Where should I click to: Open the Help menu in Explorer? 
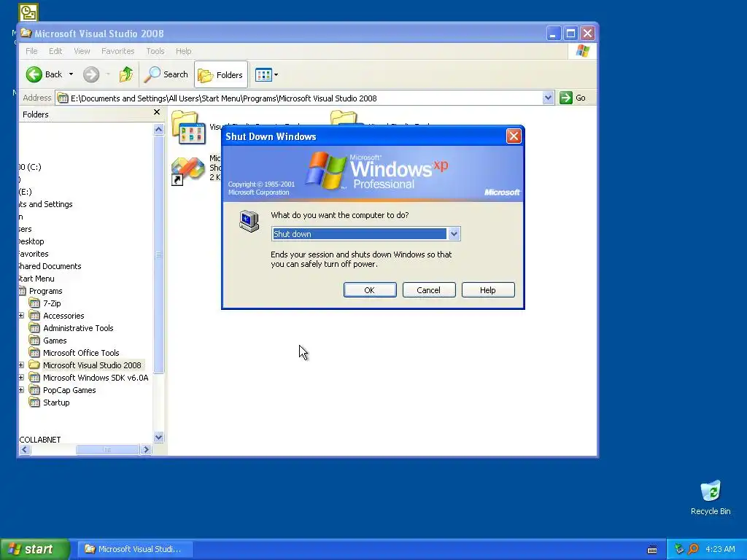[x=183, y=51]
